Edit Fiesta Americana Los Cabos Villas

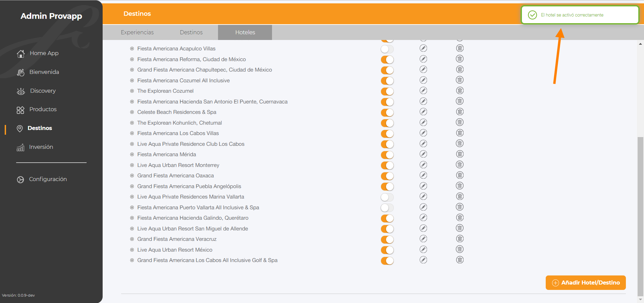point(423,133)
